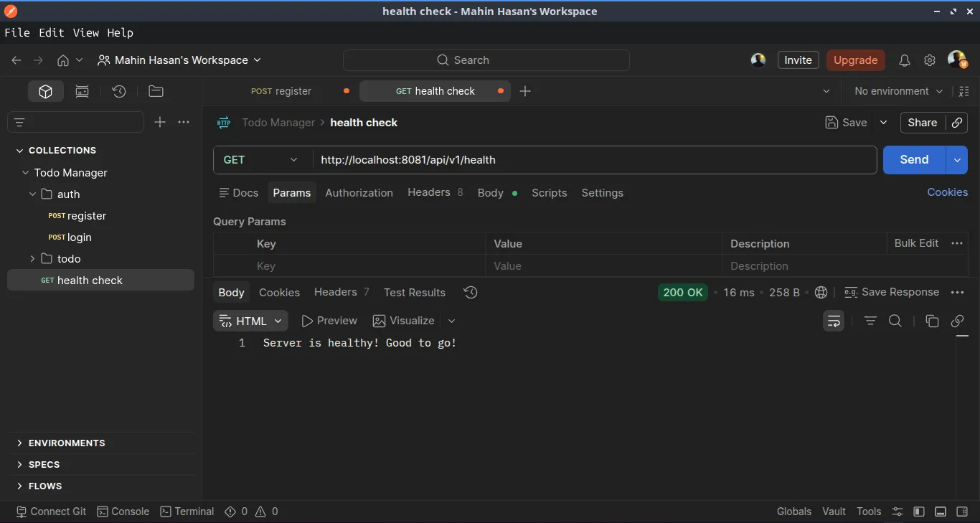
Task: Expand the todo folder
Action: point(32,258)
